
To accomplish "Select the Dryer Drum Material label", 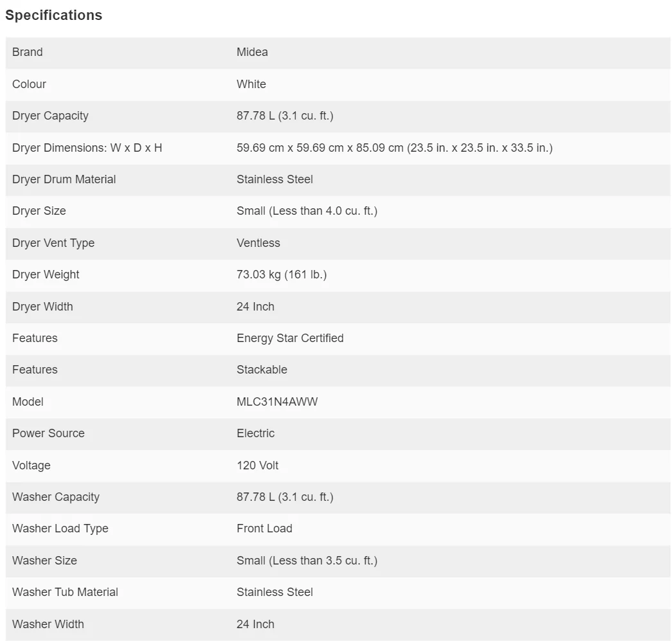I will 64,179.
